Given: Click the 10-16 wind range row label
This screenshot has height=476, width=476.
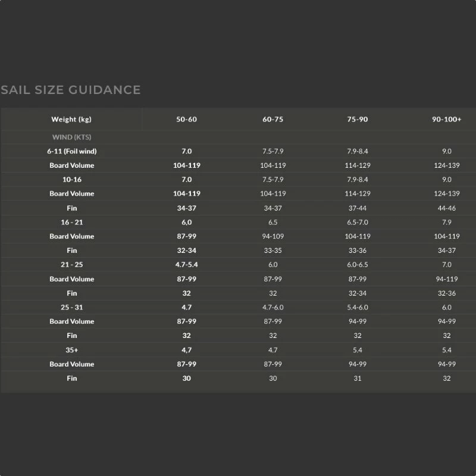Looking at the screenshot, I should [71, 180].
